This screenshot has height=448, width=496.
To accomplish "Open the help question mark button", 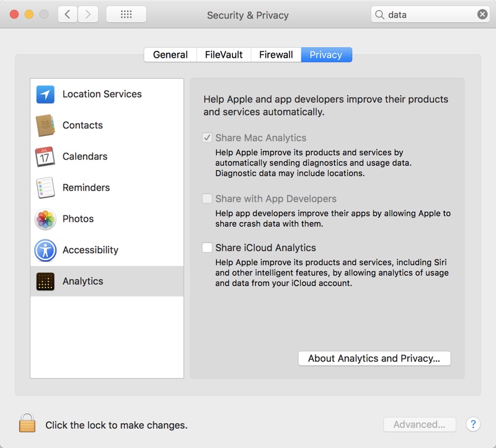I will 473,424.
